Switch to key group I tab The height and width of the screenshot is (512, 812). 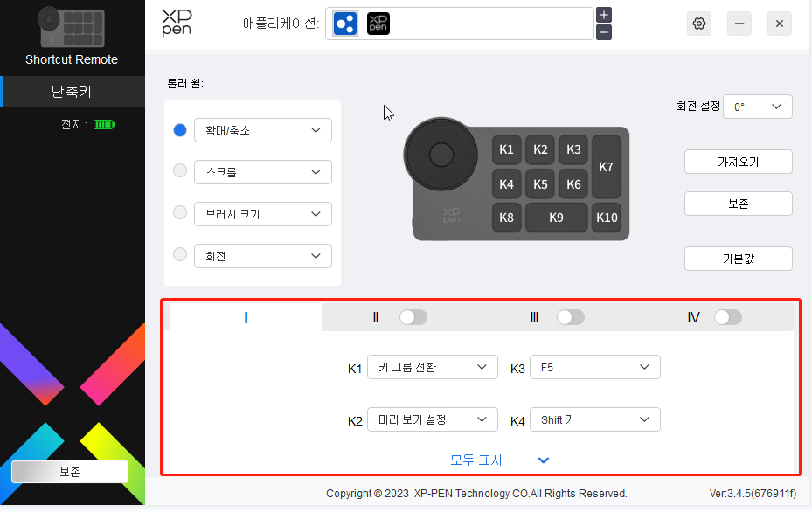[246, 317]
